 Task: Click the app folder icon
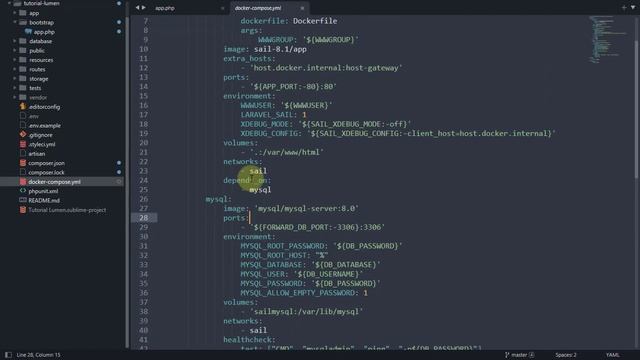(23, 13)
